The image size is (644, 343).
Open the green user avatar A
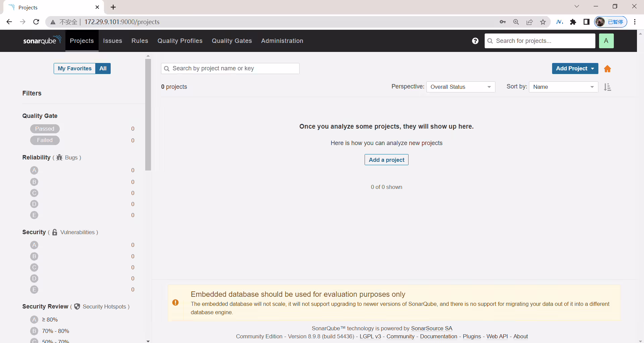pos(606,41)
